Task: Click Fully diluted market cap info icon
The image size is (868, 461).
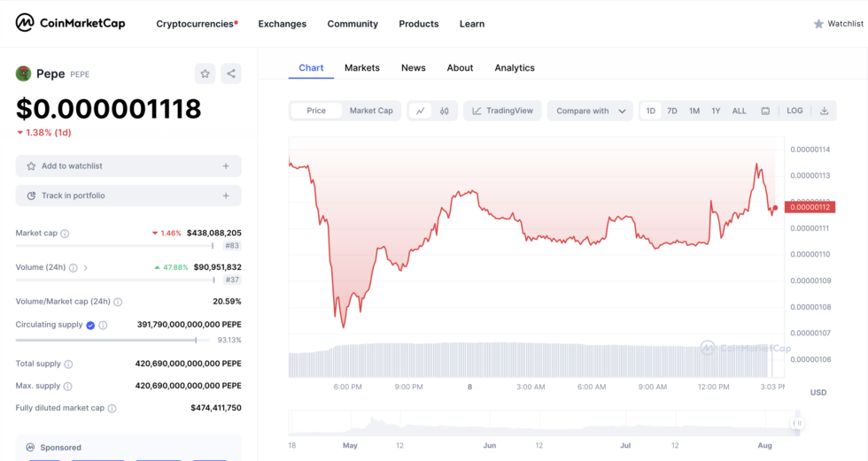Action: tap(112, 409)
